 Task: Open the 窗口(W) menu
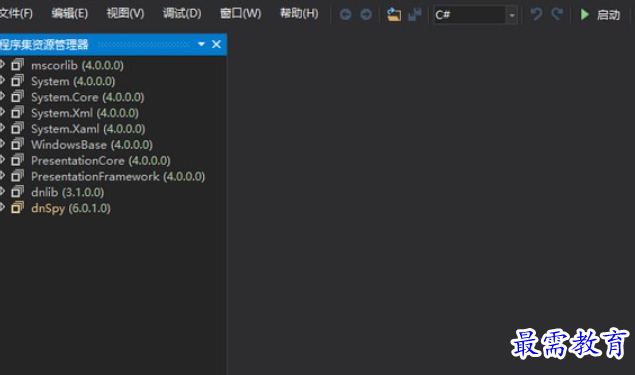pos(240,14)
